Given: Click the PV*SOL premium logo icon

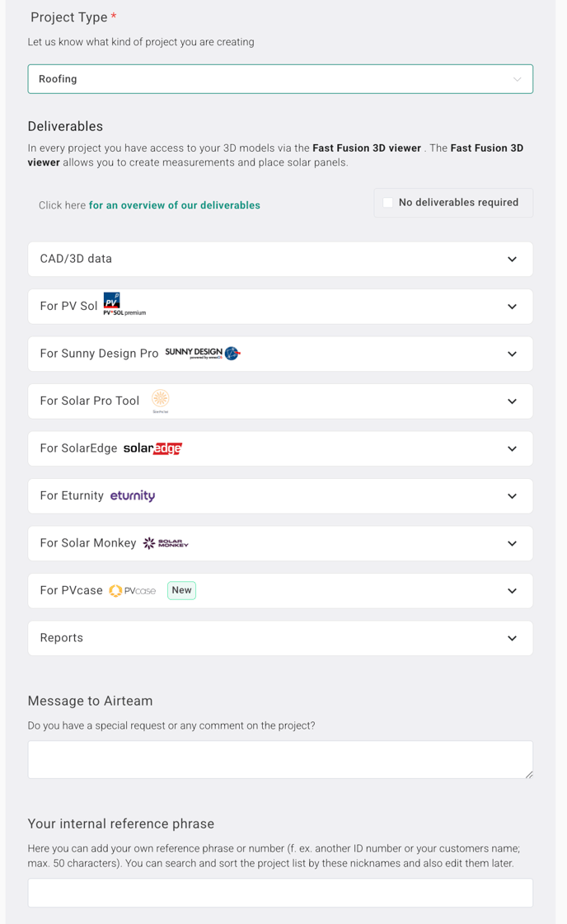Looking at the screenshot, I should click(124, 304).
